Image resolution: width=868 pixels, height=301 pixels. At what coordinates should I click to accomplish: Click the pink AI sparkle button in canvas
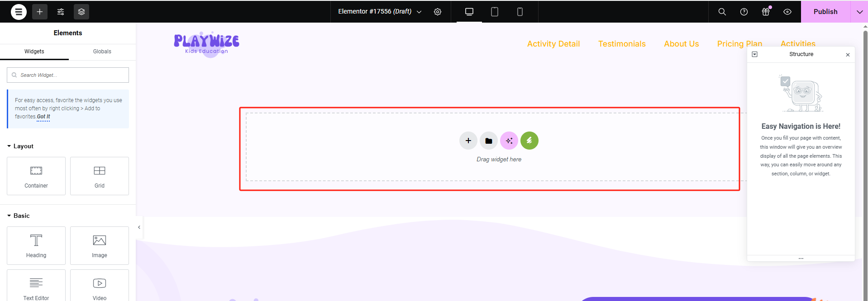pyautogui.click(x=509, y=141)
